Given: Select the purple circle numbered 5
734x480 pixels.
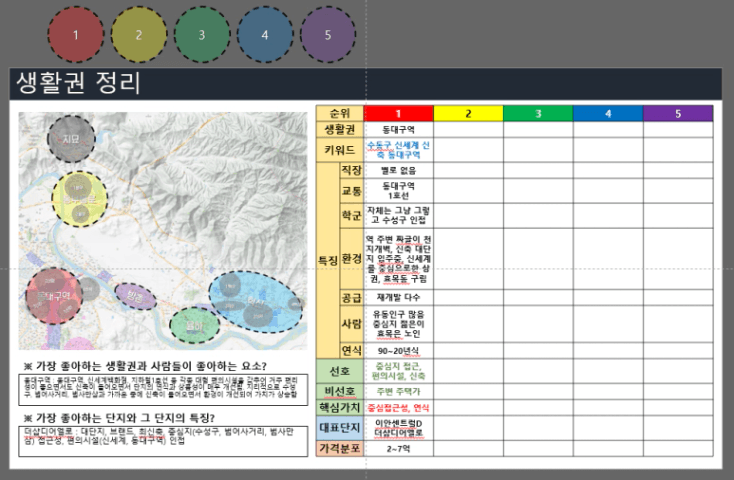Looking at the screenshot, I should point(328,35).
